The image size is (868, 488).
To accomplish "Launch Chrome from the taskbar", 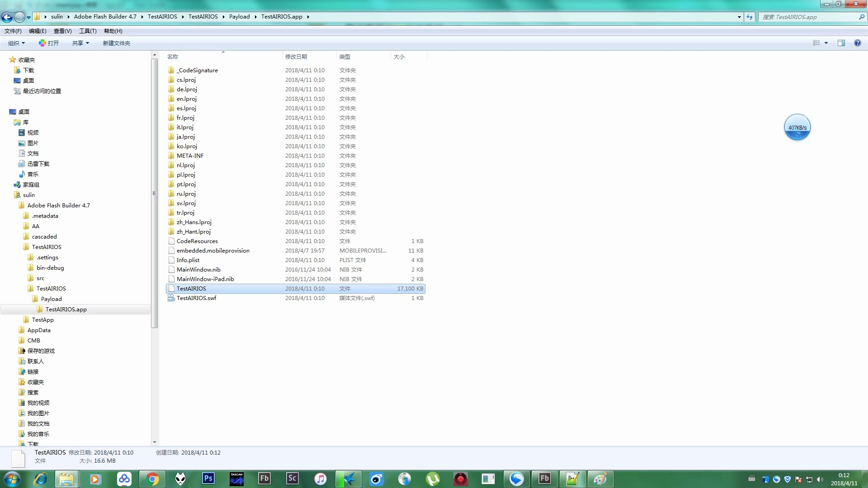I will 152,479.
